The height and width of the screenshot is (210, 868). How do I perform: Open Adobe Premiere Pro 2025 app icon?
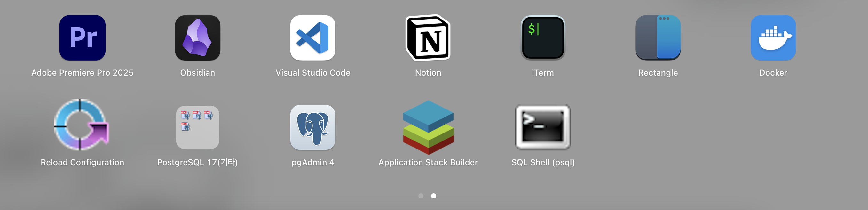[82, 38]
